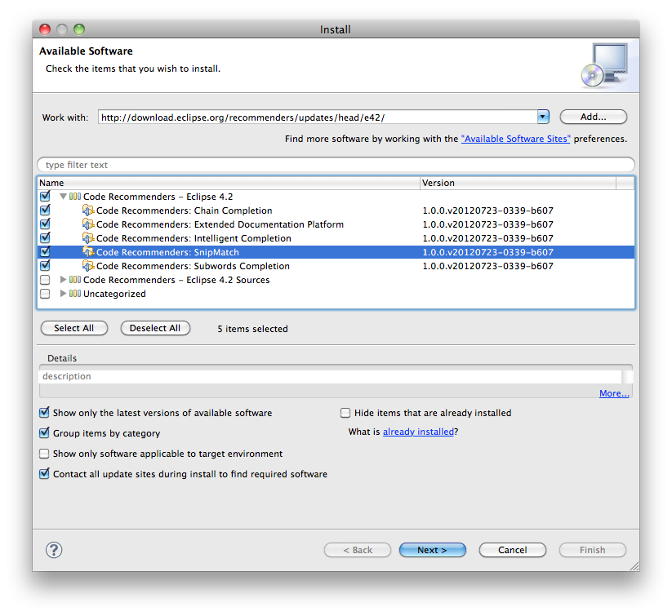Uncheck the Extended Documentation Platform checkbox
672x616 pixels.
tap(45, 224)
